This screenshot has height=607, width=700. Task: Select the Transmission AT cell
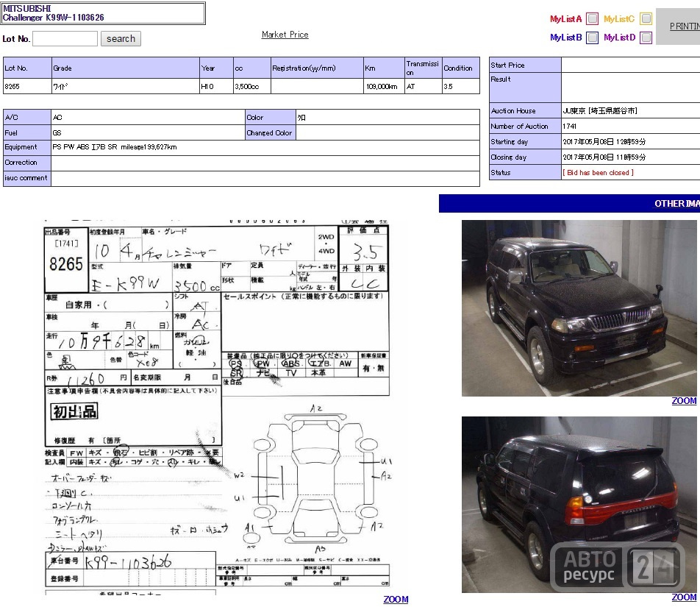(423, 87)
